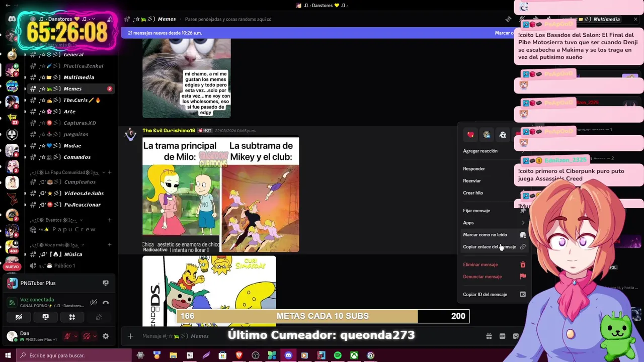Click the heart reaction emoji in context menu
Image resolution: width=644 pixels, height=362 pixels.
(470, 135)
